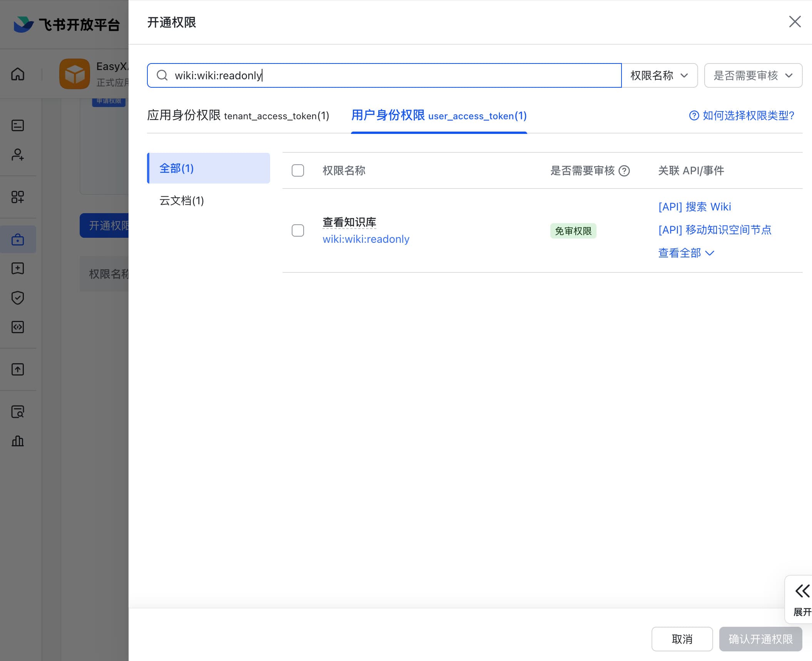Click the EasyX app cube icon
The height and width of the screenshot is (661, 812).
coord(75,74)
